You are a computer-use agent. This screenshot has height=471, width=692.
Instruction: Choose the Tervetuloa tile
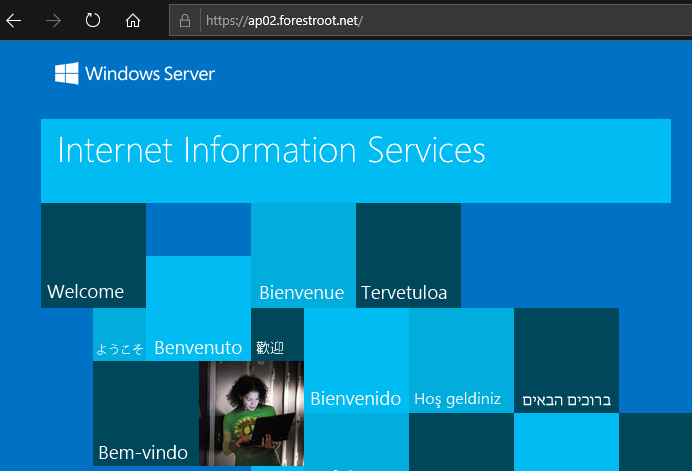[x=409, y=256]
